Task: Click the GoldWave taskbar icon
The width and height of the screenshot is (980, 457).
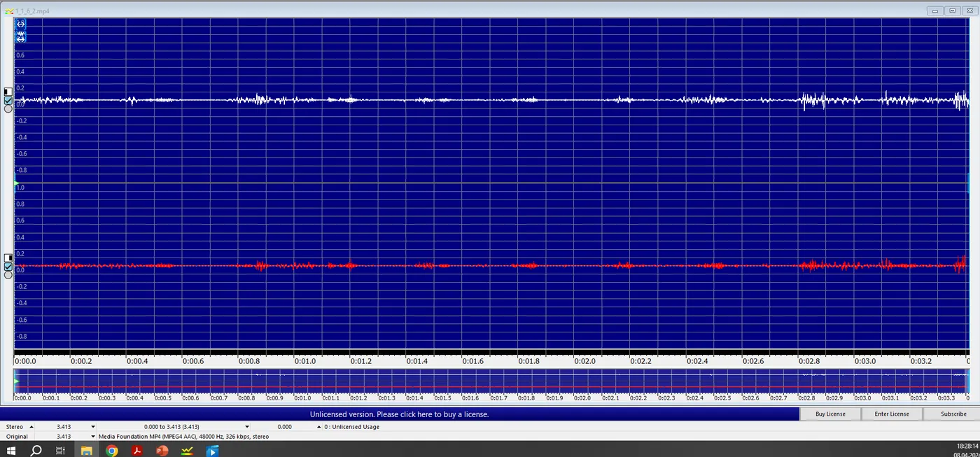Action: (188, 451)
